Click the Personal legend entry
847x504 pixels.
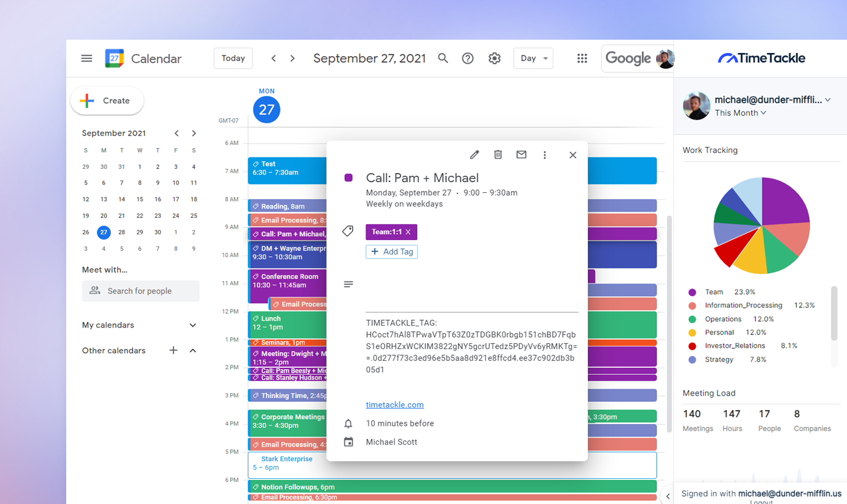tap(727, 333)
